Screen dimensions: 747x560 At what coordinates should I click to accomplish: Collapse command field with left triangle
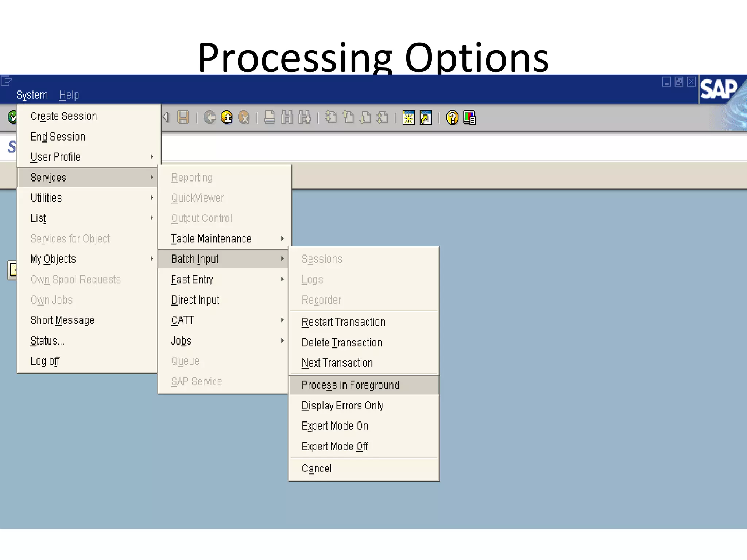(x=166, y=117)
